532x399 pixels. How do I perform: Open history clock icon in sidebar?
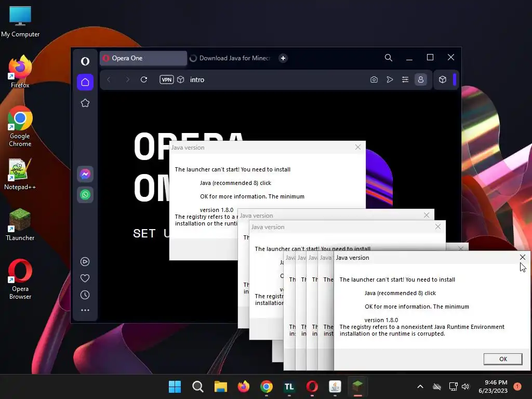coord(85,295)
